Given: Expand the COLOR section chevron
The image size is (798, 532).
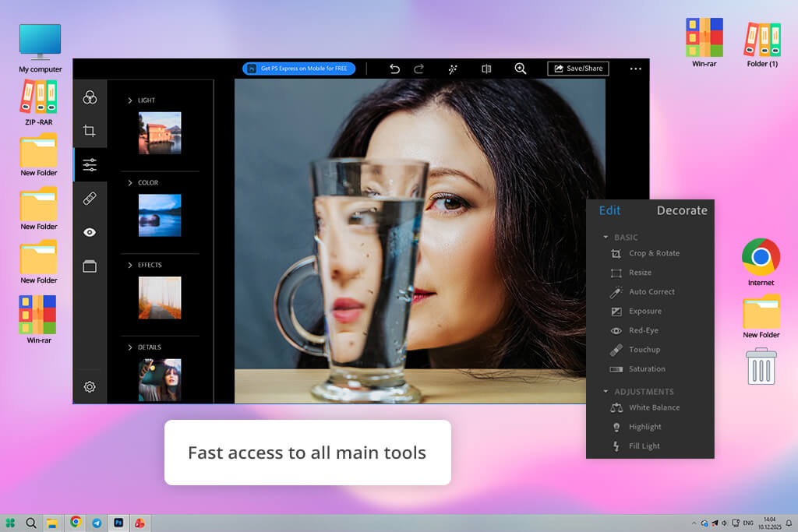Looking at the screenshot, I should [130, 182].
